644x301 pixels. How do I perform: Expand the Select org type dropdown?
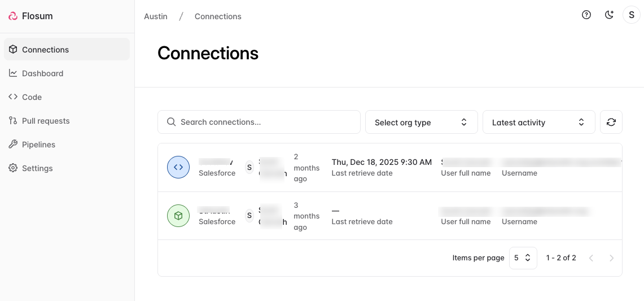pyautogui.click(x=421, y=122)
